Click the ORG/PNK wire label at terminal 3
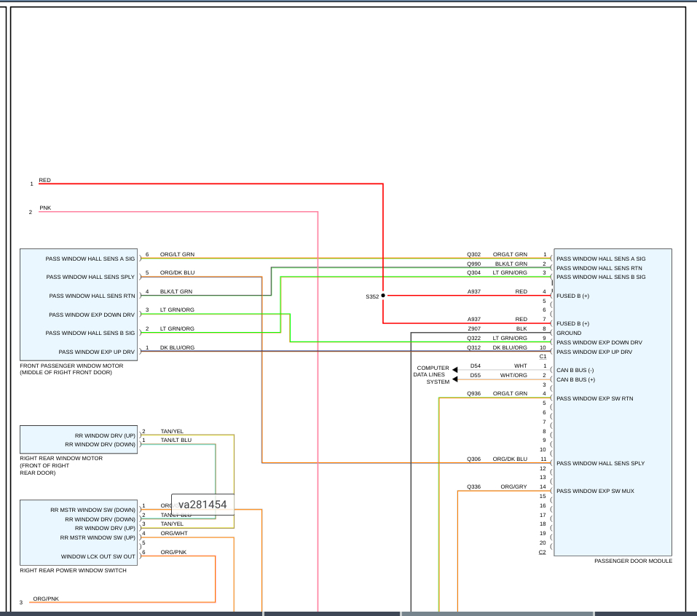The image size is (697, 616). point(46,599)
